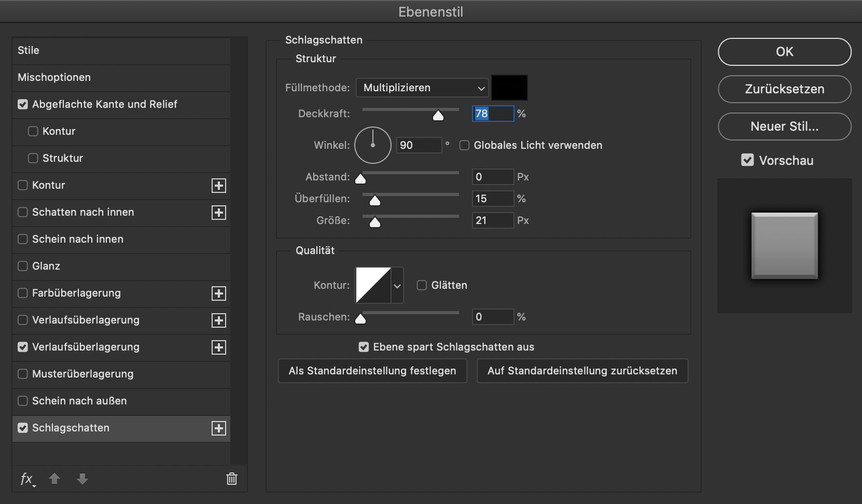This screenshot has height=504, width=862.
Task: Add another Kontur effect with plus icon
Action: coord(219,186)
